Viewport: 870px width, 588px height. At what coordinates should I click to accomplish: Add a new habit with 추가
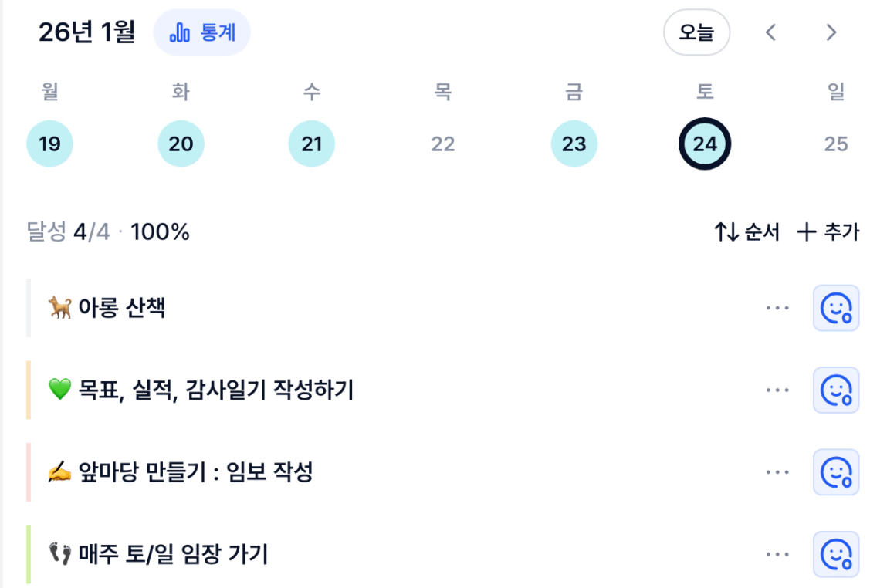[828, 232]
